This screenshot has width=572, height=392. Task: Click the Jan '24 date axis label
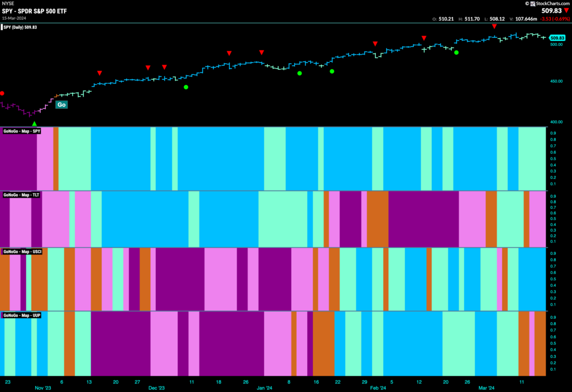pyautogui.click(x=264, y=388)
